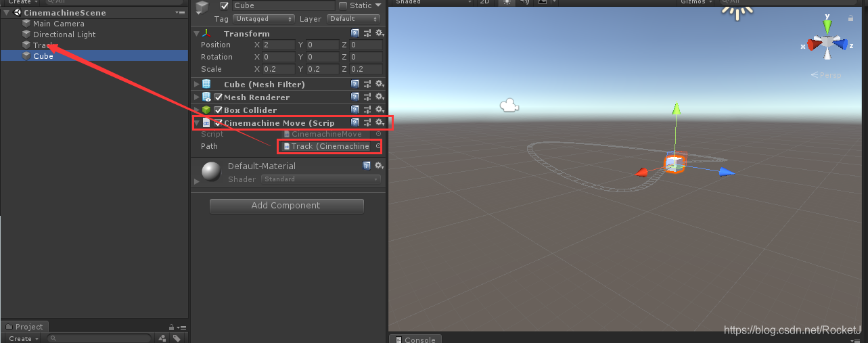Collapse the Transform component foldout

pos(197,33)
